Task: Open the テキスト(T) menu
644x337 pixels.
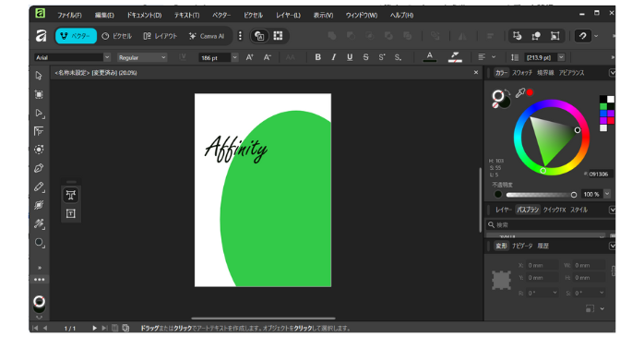Action: pyautogui.click(x=186, y=15)
